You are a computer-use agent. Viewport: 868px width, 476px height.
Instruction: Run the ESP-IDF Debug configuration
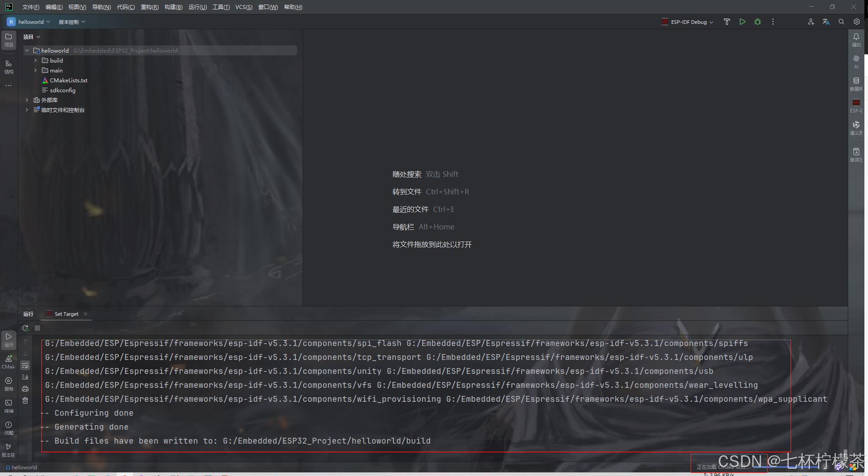[x=743, y=21]
